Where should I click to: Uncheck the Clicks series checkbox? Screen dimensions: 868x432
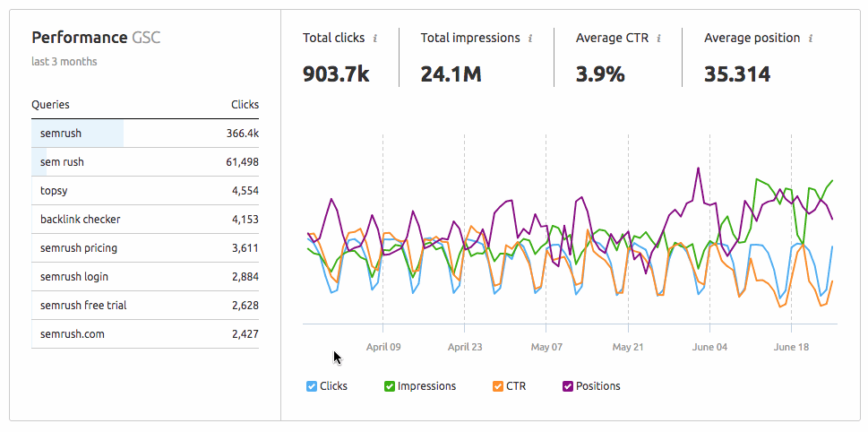click(312, 386)
